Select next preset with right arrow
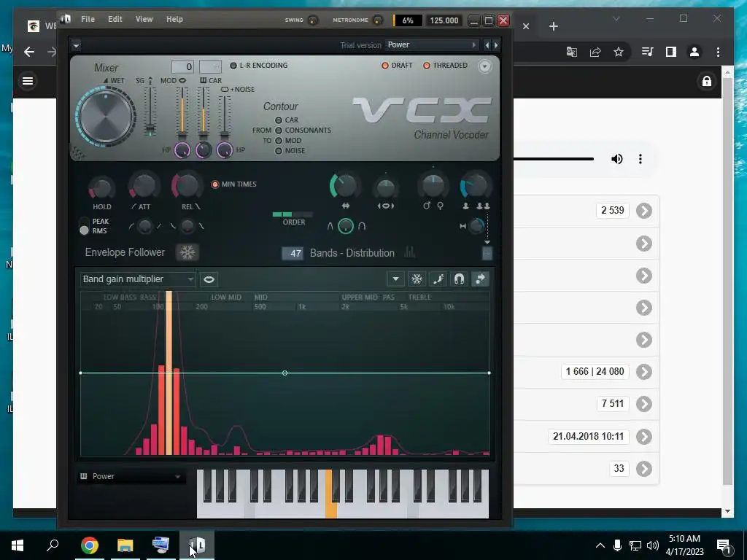747x560 pixels. point(496,45)
